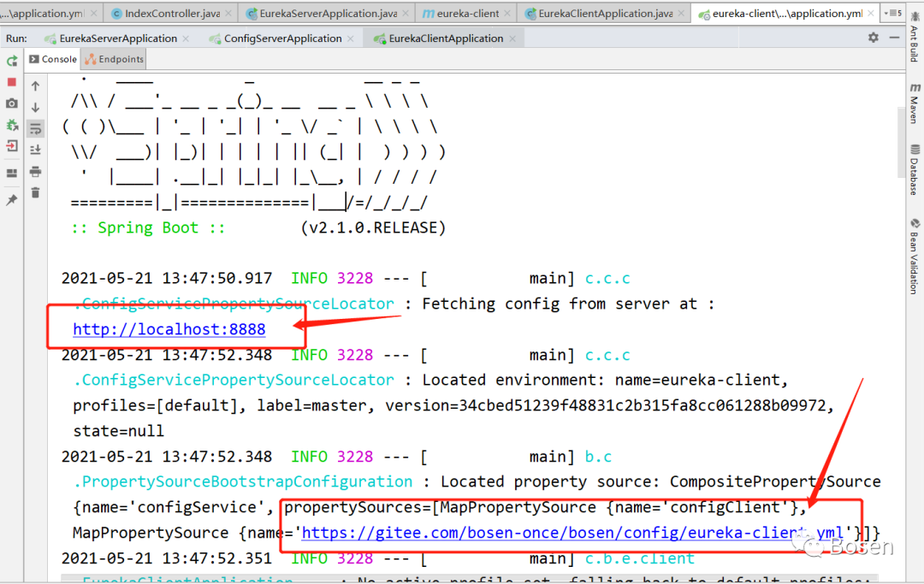The height and width of the screenshot is (584, 924).
Task: Close the leftmost ...\application.yml editor tab
Action: click(x=93, y=13)
